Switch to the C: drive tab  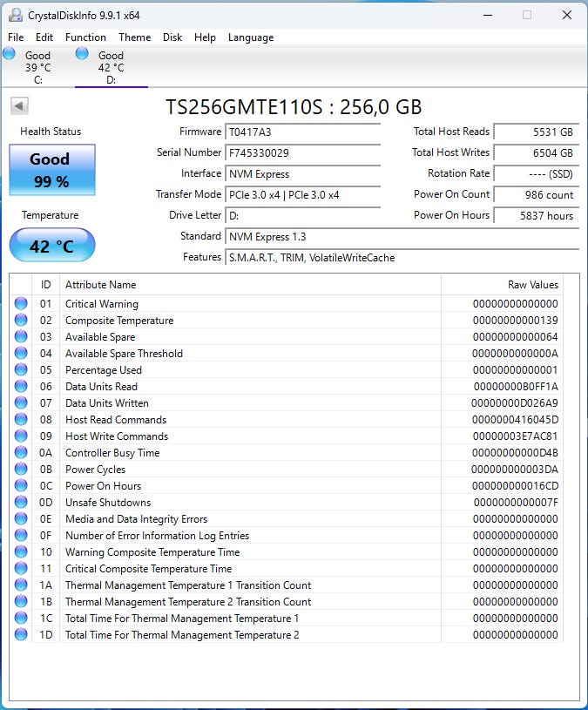(38, 67)
